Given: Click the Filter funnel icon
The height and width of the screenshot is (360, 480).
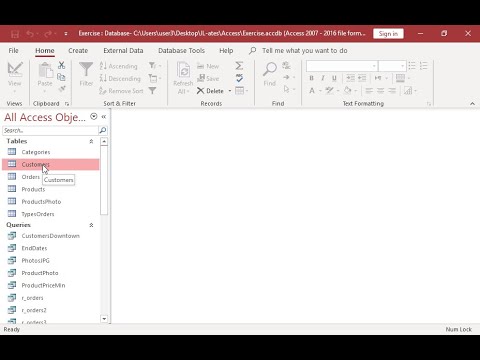Looking at the screenshot, I should coord(86,69).
